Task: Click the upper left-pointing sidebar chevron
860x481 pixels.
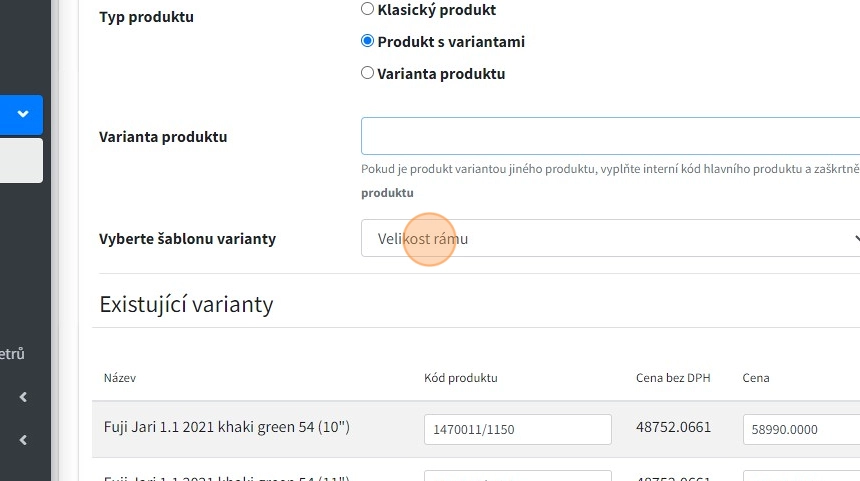Action: [x=23, y=397]
